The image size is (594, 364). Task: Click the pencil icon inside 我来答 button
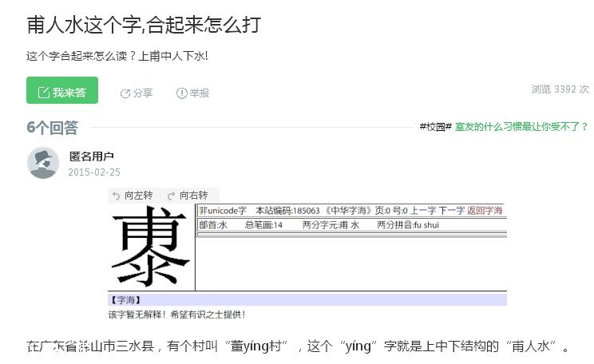[x=44, y=92]
